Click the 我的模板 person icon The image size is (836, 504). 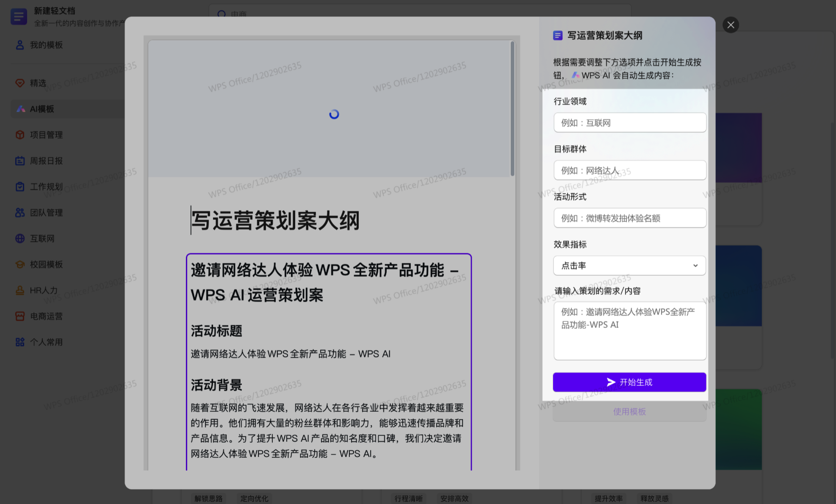pos(20,45)
